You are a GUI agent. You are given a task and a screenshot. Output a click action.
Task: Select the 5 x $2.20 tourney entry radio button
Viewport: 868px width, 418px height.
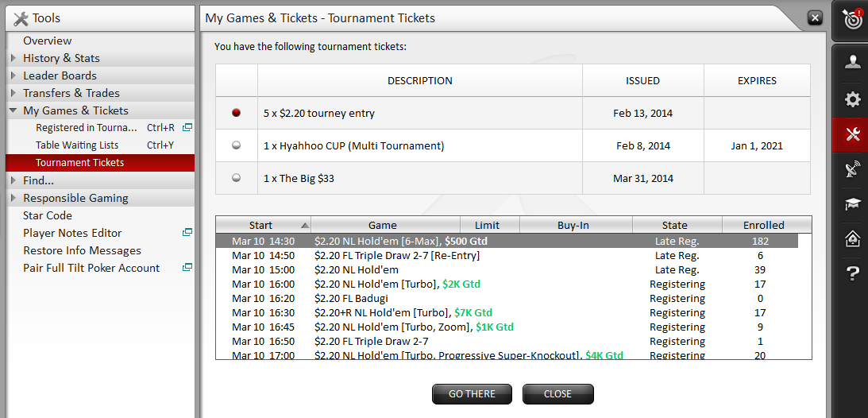[x=236, y=113]
